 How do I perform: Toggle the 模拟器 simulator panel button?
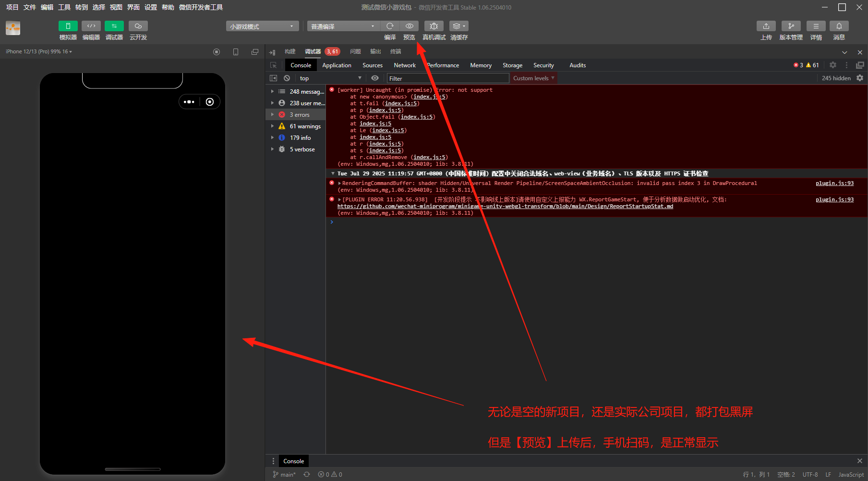click(68, 26)
